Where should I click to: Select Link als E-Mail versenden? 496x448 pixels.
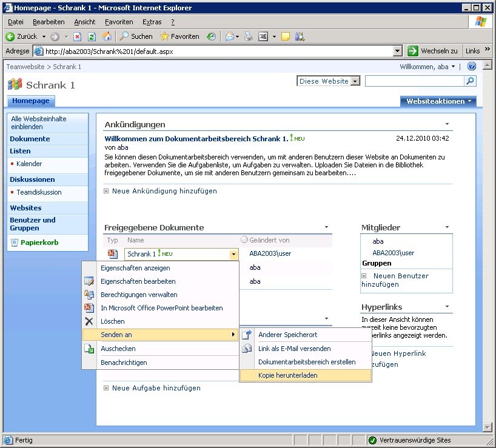point(305,349)
